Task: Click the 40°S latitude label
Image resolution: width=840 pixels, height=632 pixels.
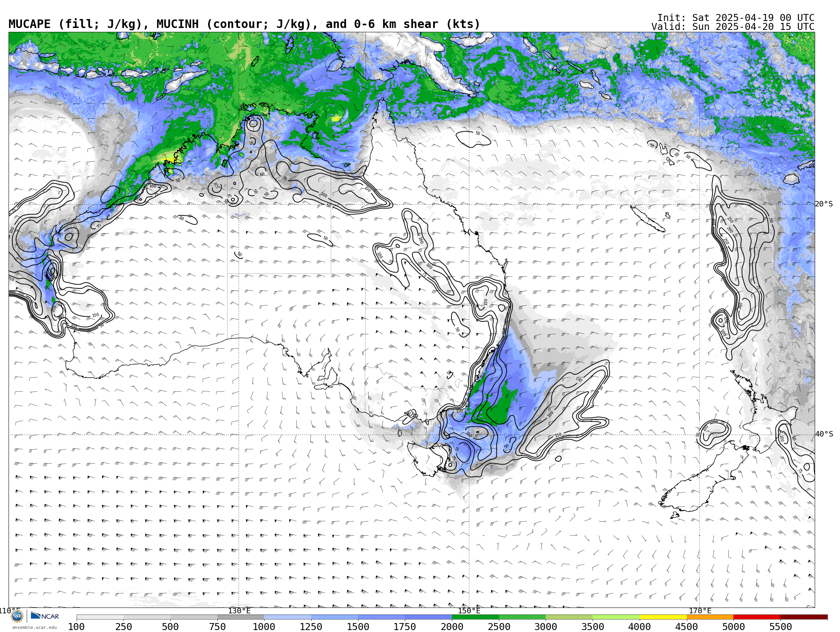Action: click(824, 434)
